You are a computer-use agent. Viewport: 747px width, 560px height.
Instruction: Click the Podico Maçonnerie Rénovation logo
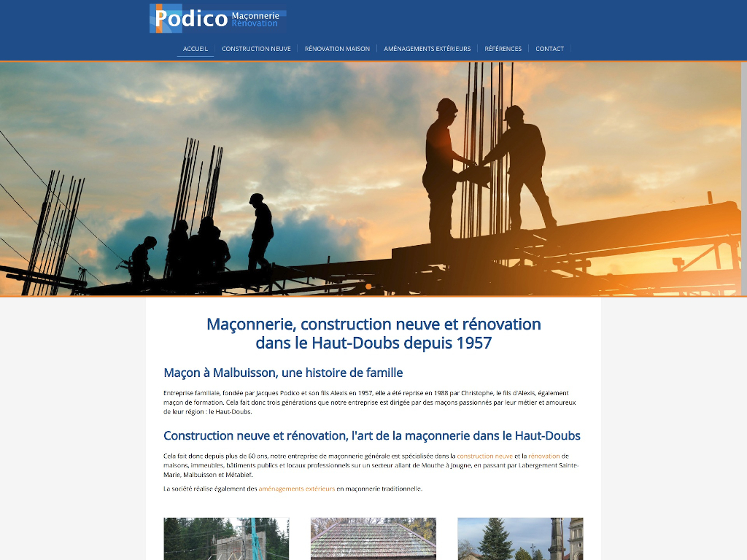click(217, 18)
